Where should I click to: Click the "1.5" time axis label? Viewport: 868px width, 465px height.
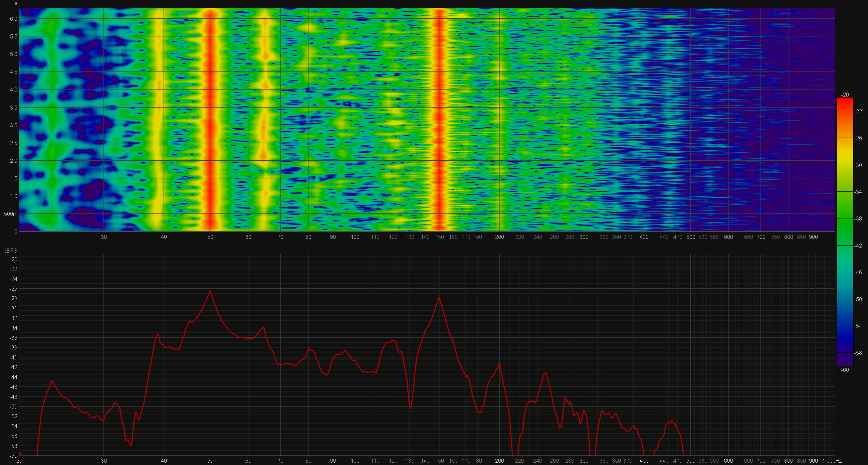pyautogui.click(x=13, y=178)
